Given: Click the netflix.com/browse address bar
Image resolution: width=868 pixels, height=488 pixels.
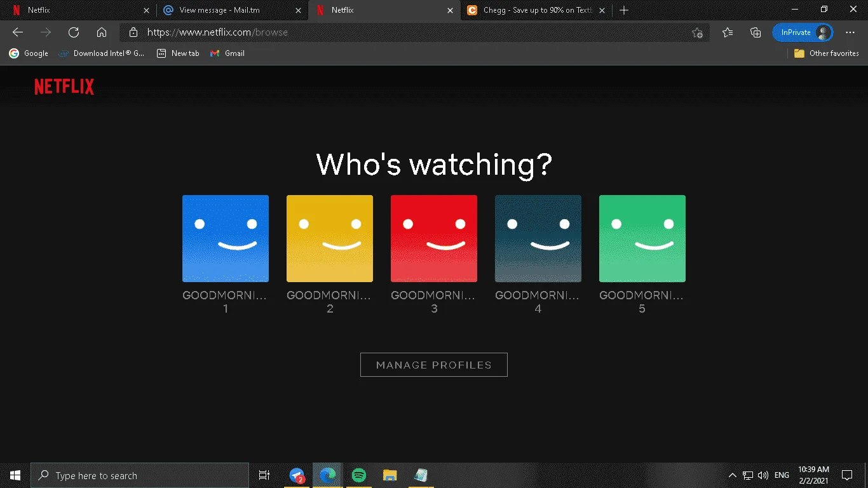Looking at the screenshot, I should (414, 32).
